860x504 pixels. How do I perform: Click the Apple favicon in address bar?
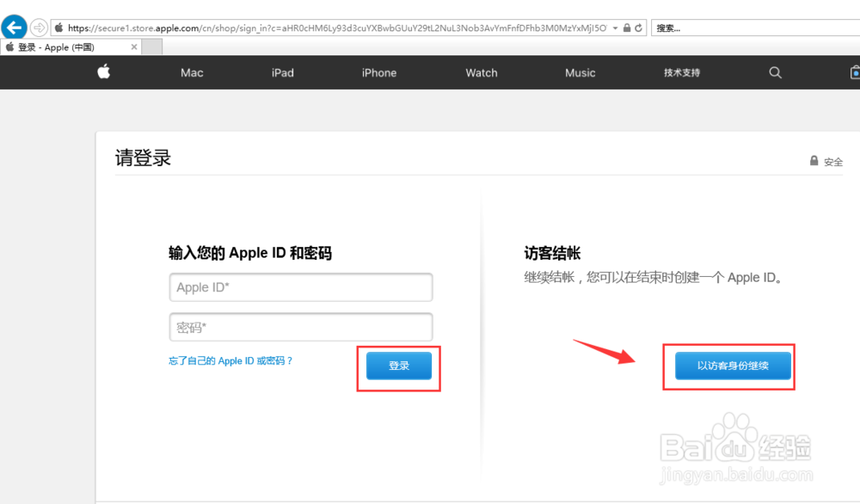click(x=58, y=28)
